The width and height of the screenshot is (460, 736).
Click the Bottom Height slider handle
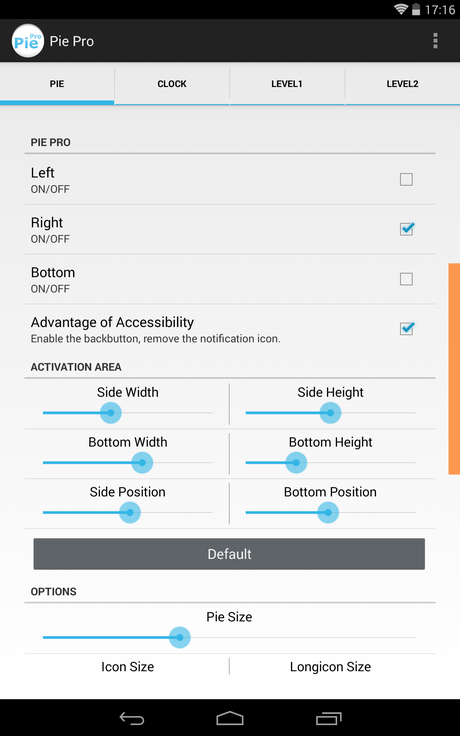click(296, 463)
